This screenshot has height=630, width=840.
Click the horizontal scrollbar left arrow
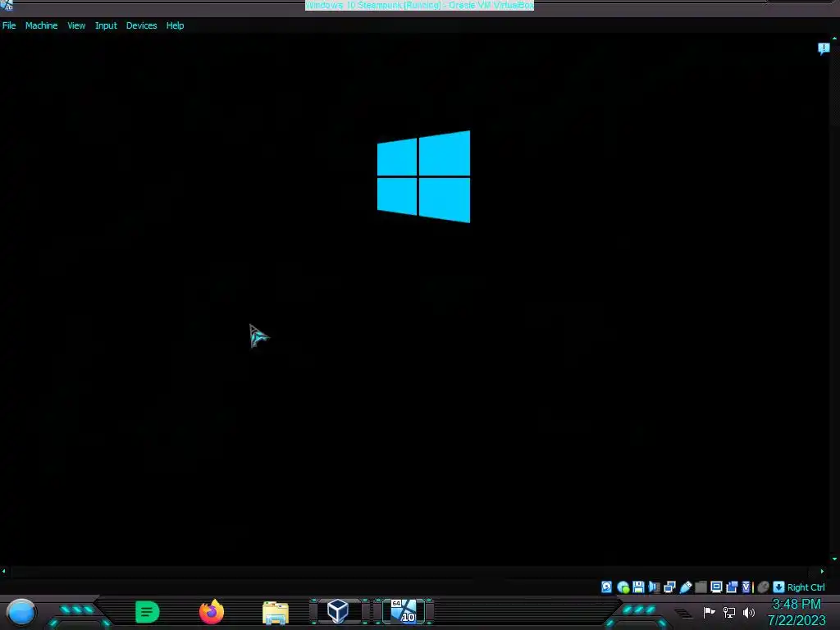(4, 572)
